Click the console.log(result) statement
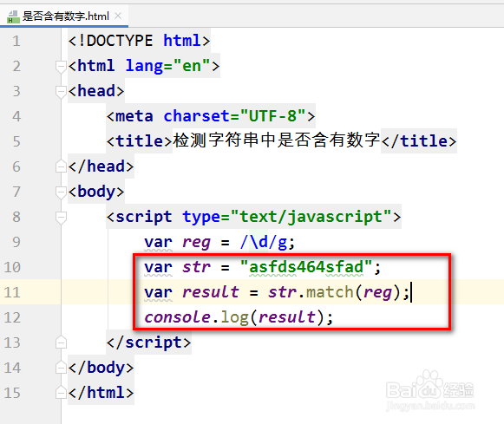 tap(239, 317)
